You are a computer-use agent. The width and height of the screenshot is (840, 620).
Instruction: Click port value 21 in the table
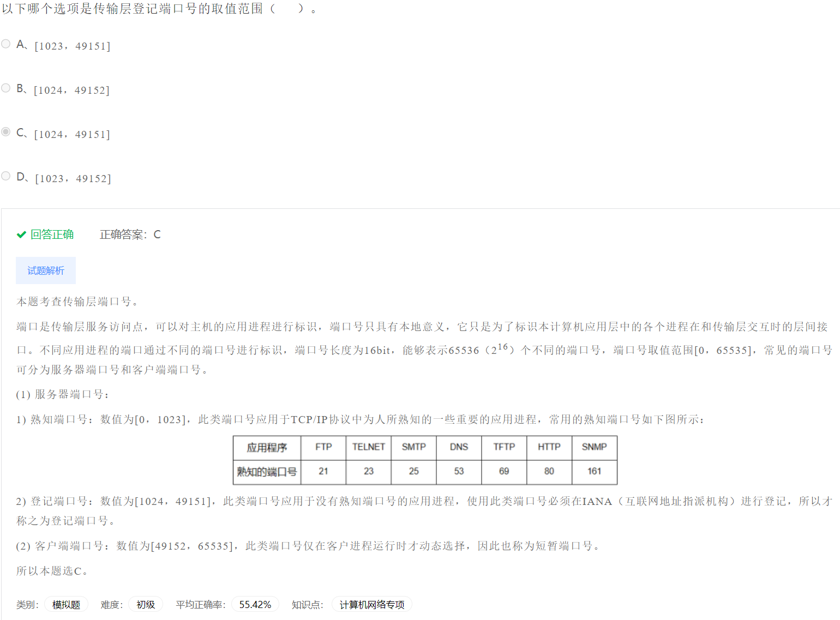pos(323,471)
